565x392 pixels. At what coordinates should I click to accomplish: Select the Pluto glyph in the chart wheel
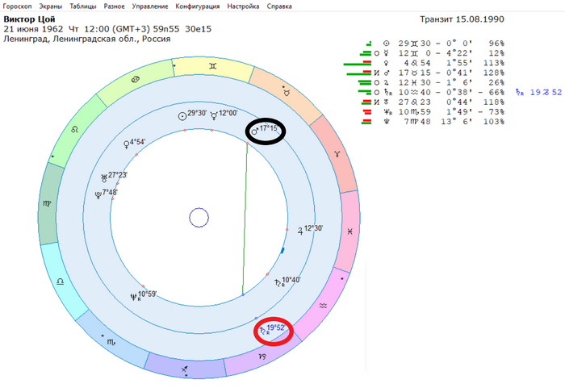pos(98,195)
